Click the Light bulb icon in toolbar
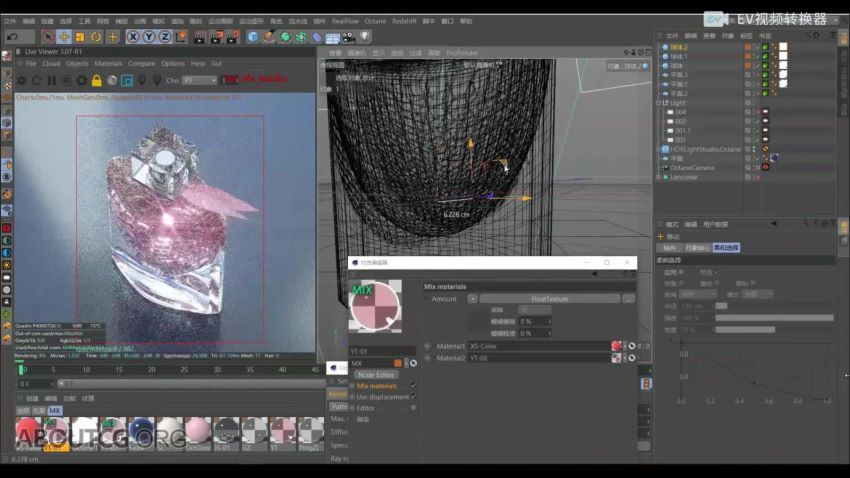Screen dimensions: 850x478 (x=365, y=37)
